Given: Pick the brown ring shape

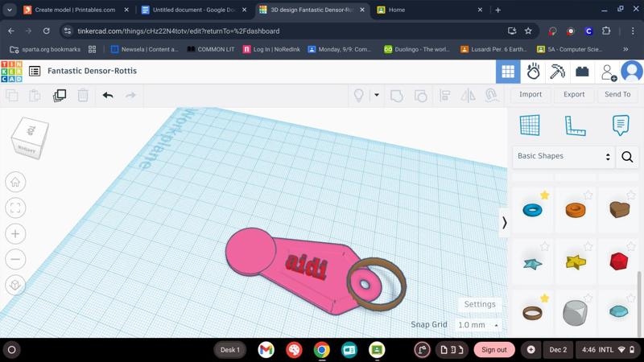Looking at the screenshot, I should coord(532,313).
